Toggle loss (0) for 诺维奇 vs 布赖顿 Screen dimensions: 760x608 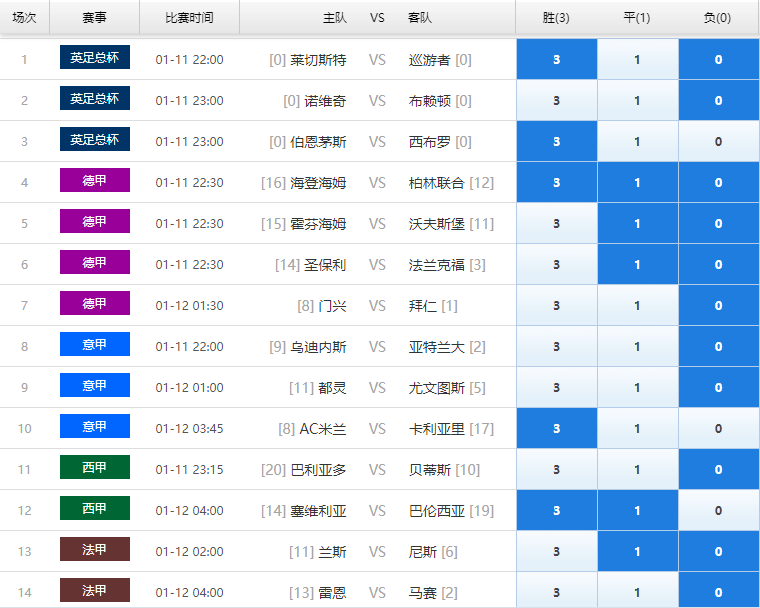point(718,100)
